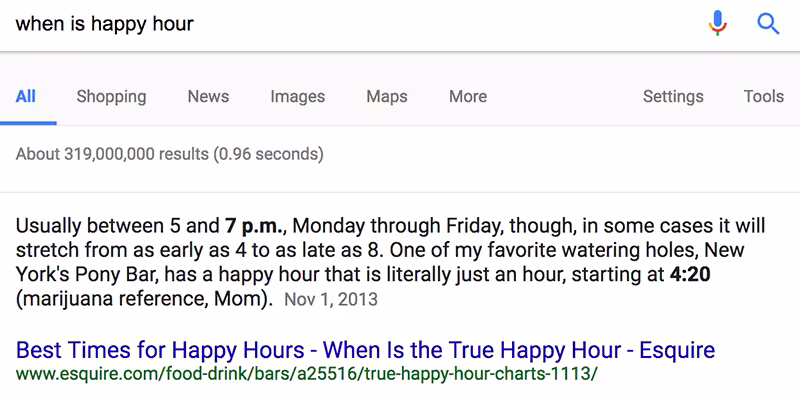The image size is (800, 400).
Task: Click the '(marijuana reference, Mom)' text
Action: (x=144, y=298)
